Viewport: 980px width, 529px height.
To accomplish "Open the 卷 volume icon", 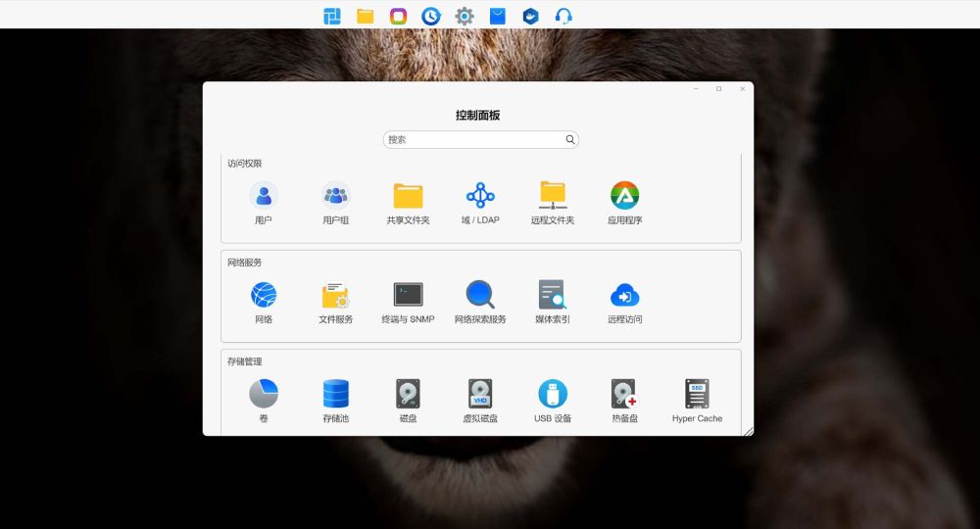I will coord(263,394).
